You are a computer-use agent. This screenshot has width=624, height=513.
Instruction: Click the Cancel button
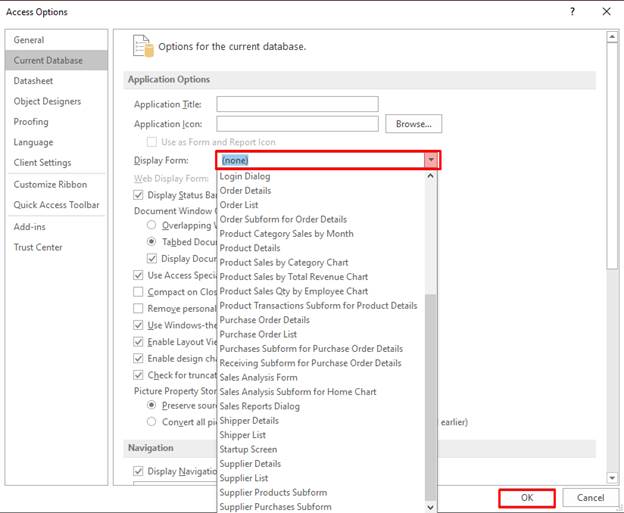[x=590, y=497]
